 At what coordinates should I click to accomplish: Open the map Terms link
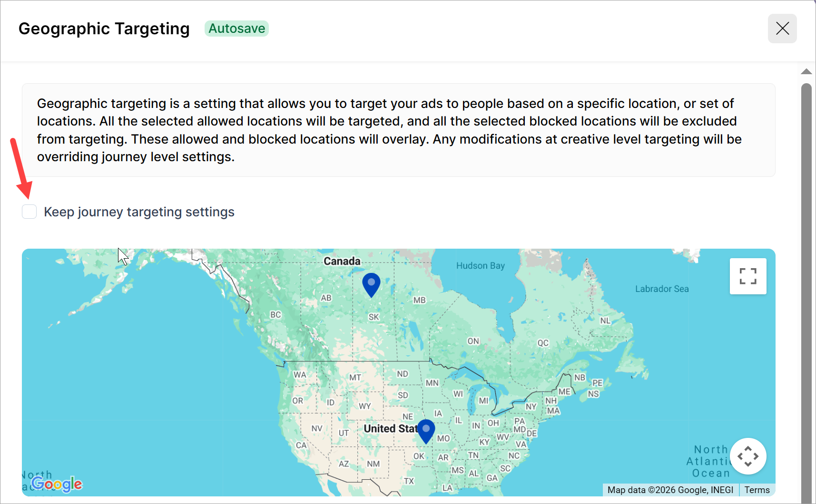point(757,490)
